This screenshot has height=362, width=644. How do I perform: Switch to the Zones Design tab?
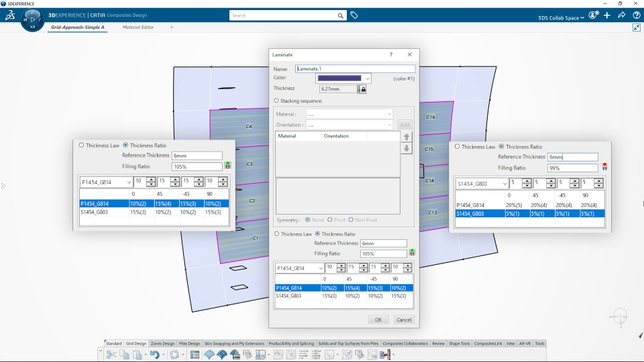[x=162, y=343]
